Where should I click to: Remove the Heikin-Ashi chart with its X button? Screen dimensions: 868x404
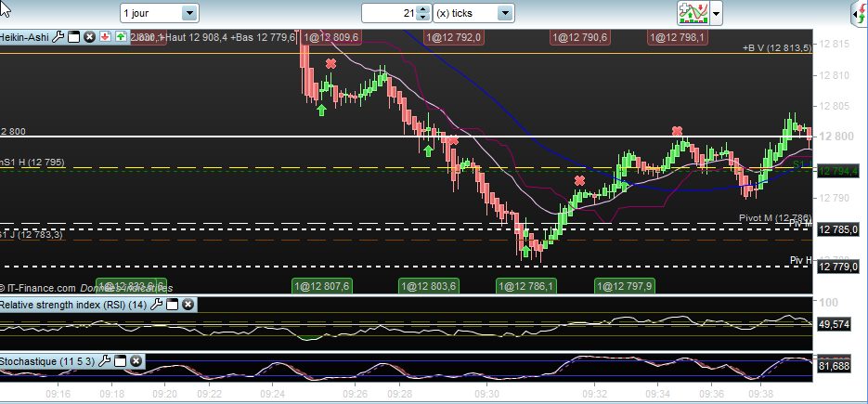89,38
